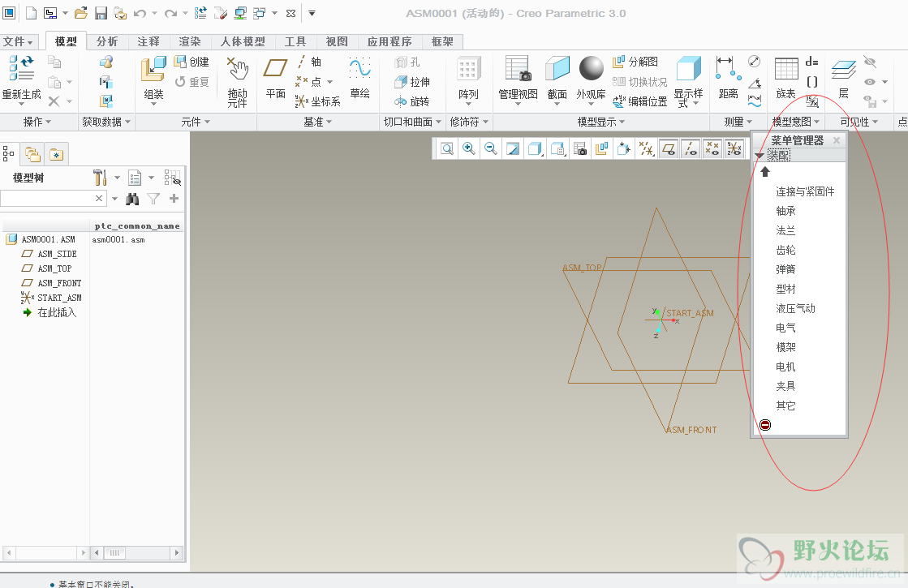The height and width of the screenshot is (588, 908).
Task: Select 轴承 (Bearing) in Menu Manager
Action: [x=785, y=211]
